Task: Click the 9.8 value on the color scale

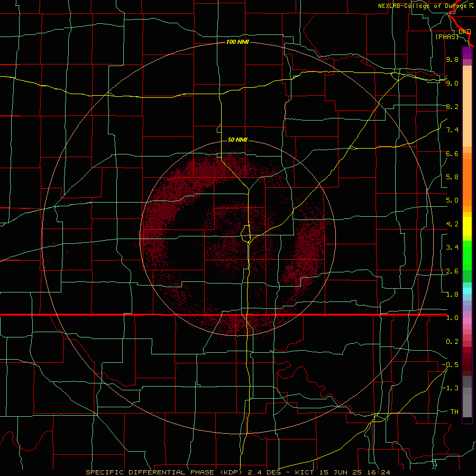Action: click(x=452, y=59)
